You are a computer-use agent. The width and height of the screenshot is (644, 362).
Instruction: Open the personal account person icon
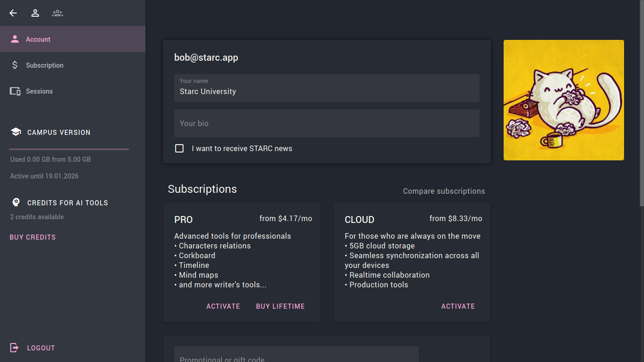35,13
